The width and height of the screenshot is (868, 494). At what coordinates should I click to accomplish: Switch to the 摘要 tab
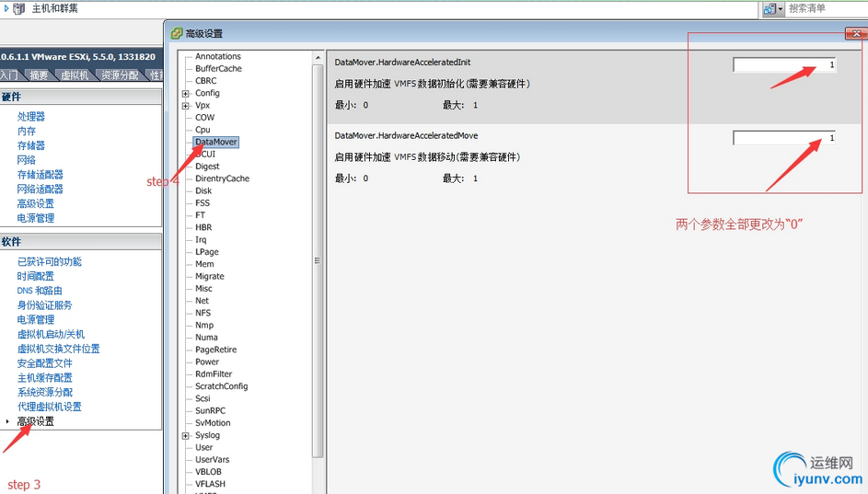pyautogui.click(x=39, y=75)
